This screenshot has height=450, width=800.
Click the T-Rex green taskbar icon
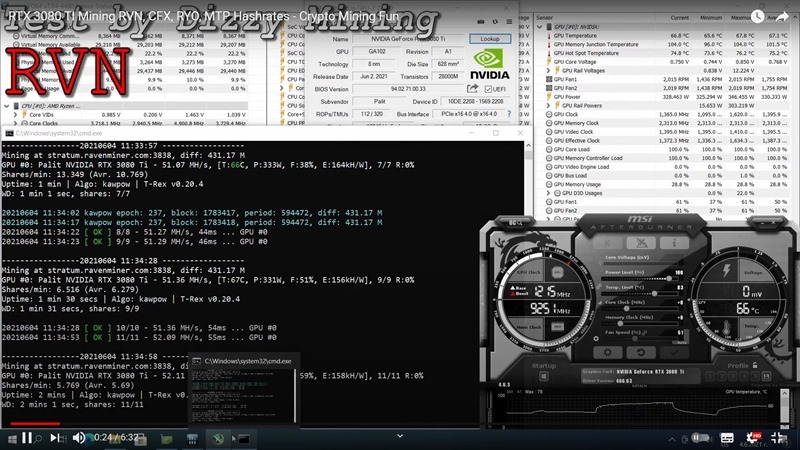[x=218, y=439]
